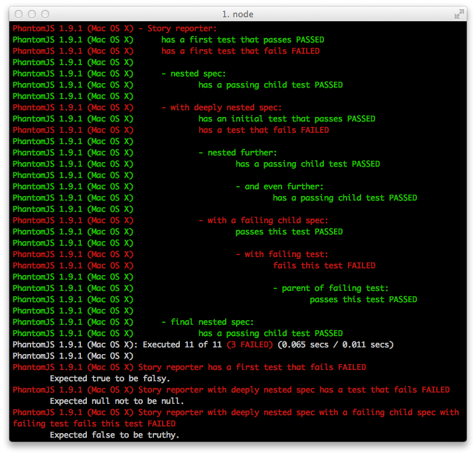Screen dimensions: 476x455
Task: Click the fullscreen arrows icon in title bar
Action: coord(459,14)
